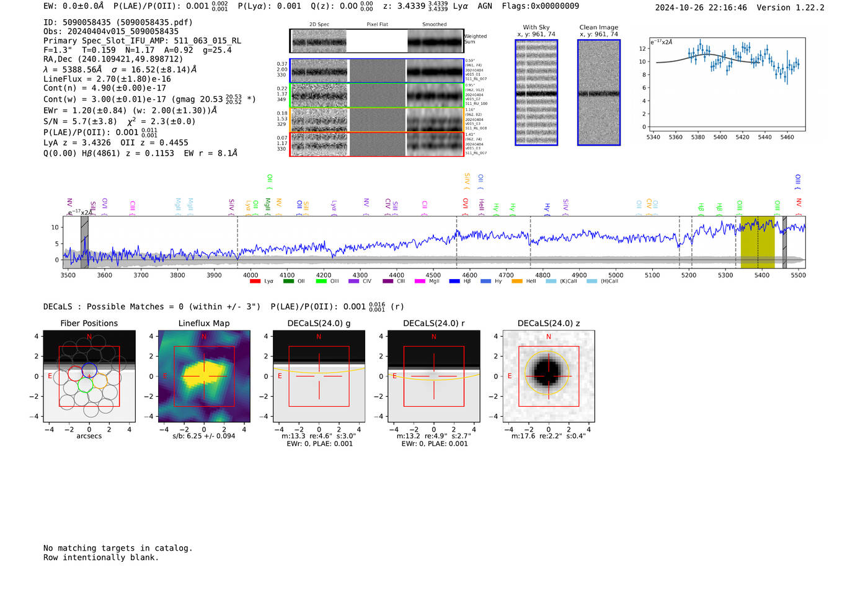Image resolution: width=868 pixels, height=591 pixels.
Task: Click the red Lyα legend swatch
Action: (255, 281)
